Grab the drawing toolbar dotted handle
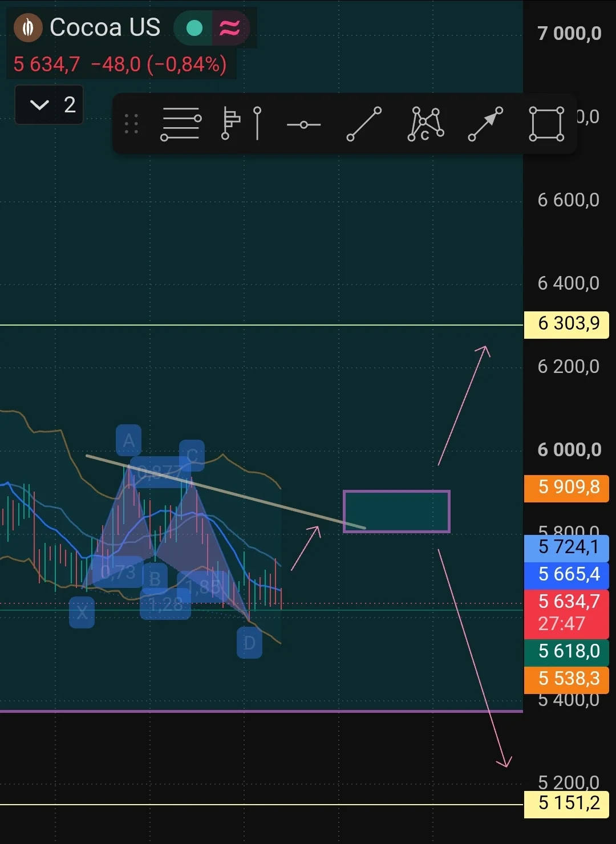Screen dimensions: 616x844 [x=131, y=124]
